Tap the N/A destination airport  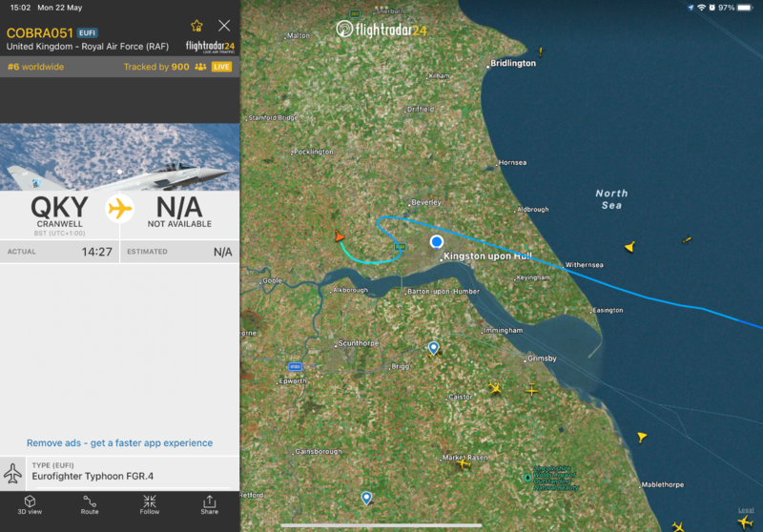[x=179, y=212]
